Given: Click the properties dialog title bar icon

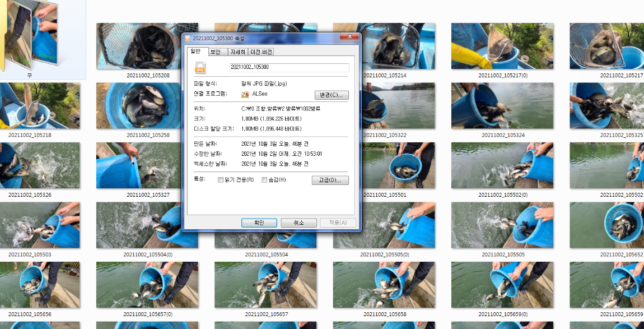Looking at the screenshot, I should 188,38.
